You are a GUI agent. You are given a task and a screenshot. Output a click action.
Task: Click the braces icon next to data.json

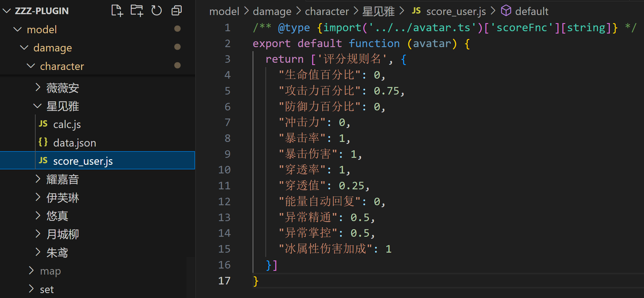tap(43, 142)
